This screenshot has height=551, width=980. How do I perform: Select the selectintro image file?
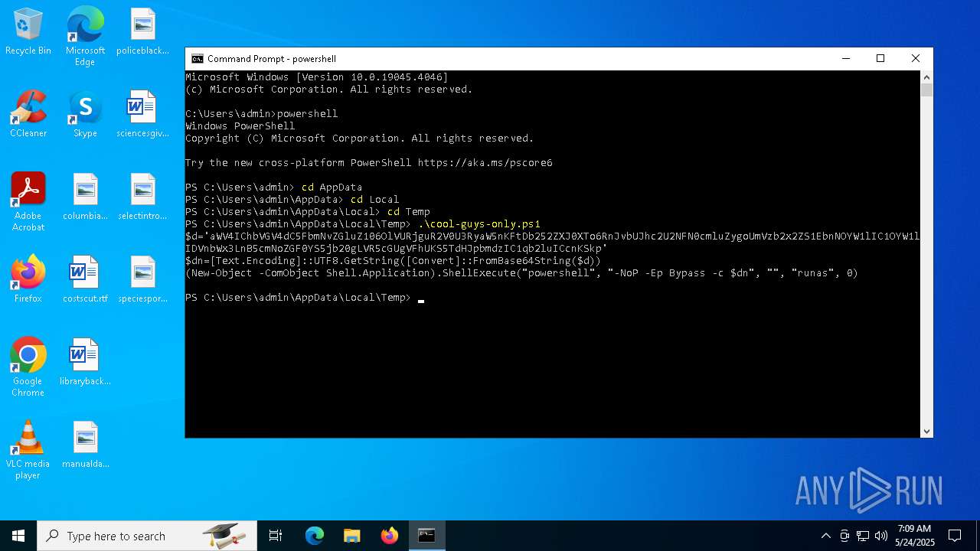[x=142, y=197]
